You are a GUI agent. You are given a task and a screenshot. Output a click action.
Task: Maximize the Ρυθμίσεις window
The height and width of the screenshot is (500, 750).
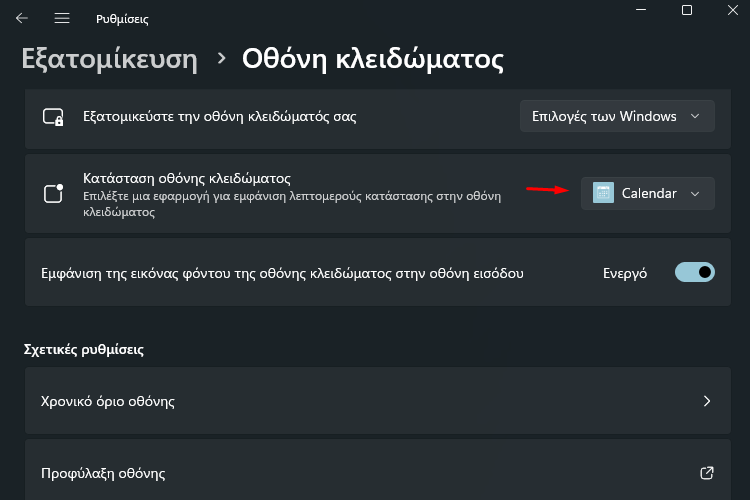pyautogui.click(x=687, y=10)
